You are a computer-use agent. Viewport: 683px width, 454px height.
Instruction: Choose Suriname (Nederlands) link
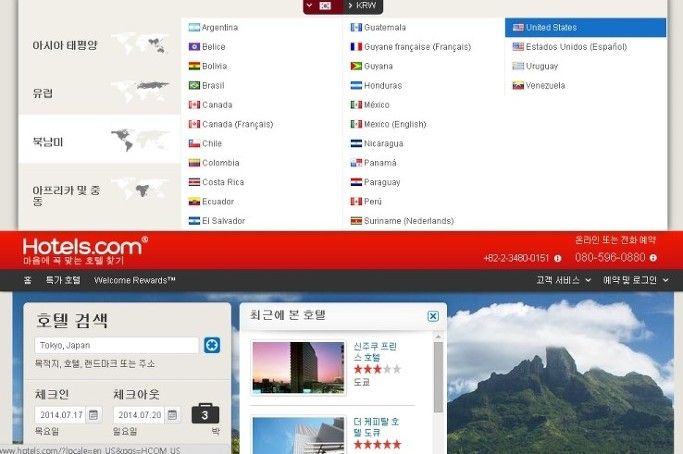409,221
